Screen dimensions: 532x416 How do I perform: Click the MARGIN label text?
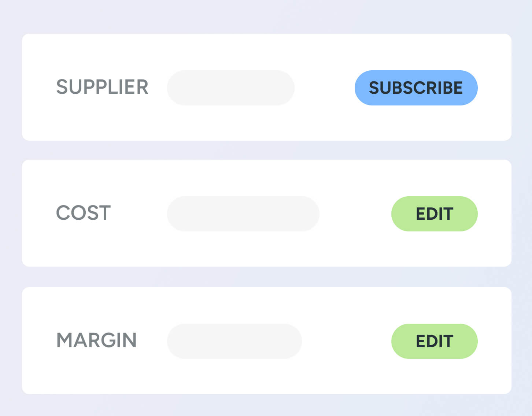pos(96,341)
